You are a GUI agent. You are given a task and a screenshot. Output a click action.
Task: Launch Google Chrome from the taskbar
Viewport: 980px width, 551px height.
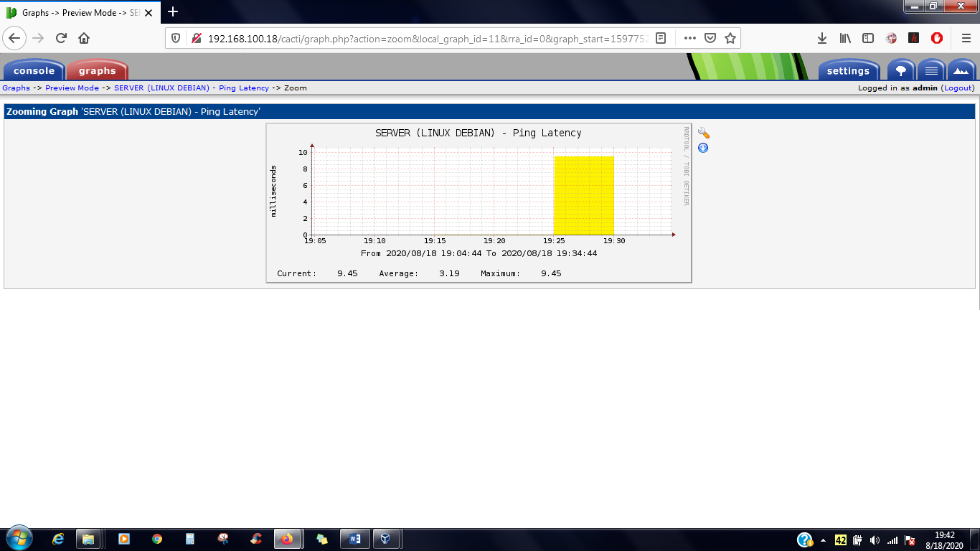157,539
